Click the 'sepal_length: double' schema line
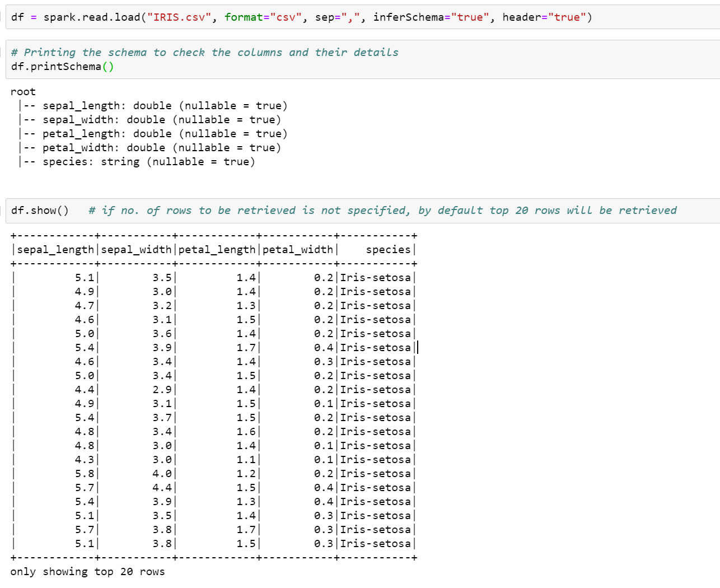The height and width of the screenshot is (588, 720). 154,106
